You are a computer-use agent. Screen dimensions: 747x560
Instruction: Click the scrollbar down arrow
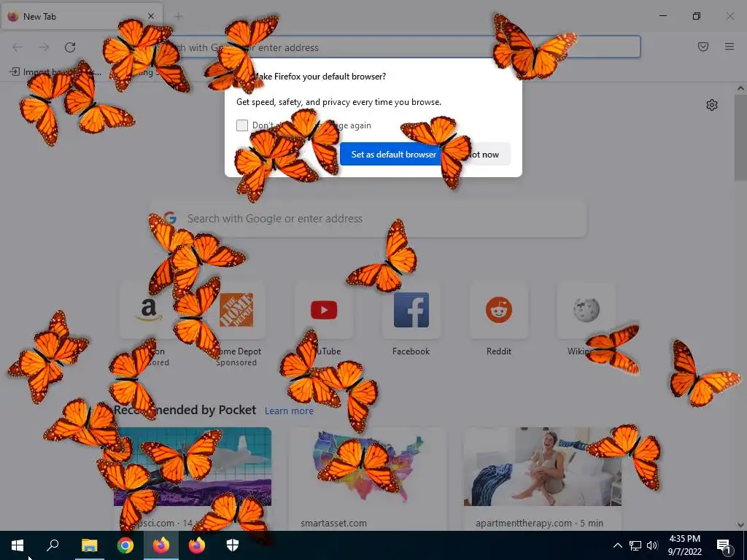pyautogui.click(x=740, y=524)
